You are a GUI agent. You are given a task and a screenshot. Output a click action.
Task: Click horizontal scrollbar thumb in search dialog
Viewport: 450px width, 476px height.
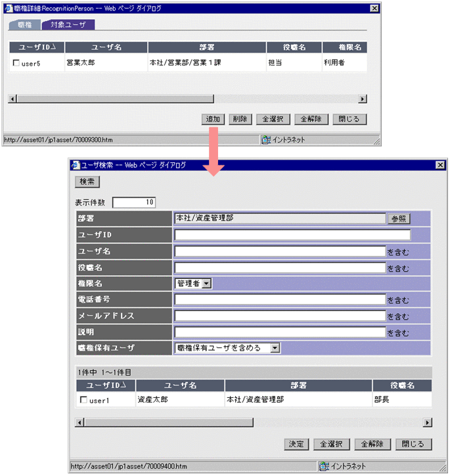tap(169, 422)
